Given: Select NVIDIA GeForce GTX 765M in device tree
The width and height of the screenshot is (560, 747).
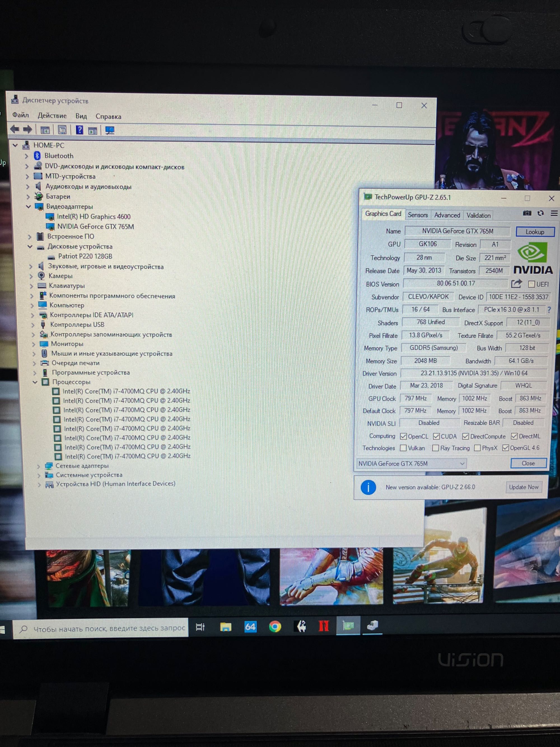Looking at the screenshot, I should pos(95,227).
